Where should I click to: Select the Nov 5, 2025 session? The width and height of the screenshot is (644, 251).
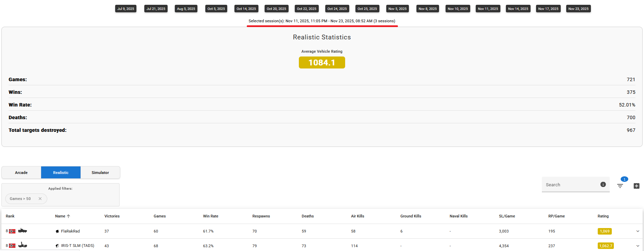(398, 9)
